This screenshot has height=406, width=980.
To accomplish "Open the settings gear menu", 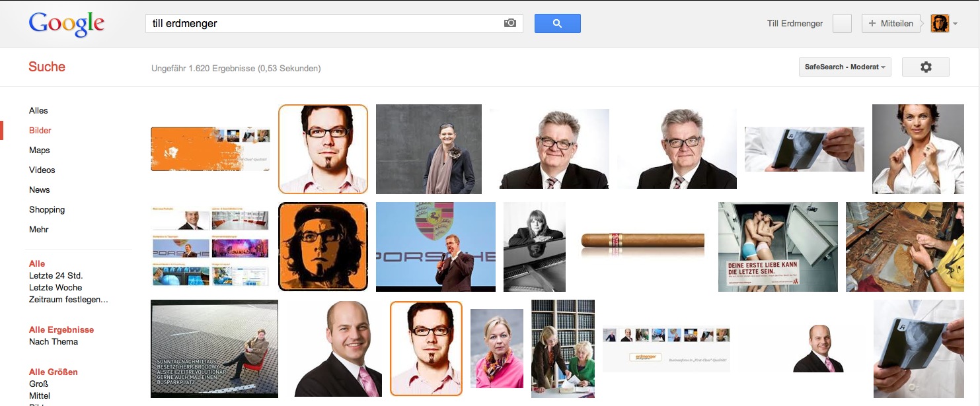I will tap(925, 67).
